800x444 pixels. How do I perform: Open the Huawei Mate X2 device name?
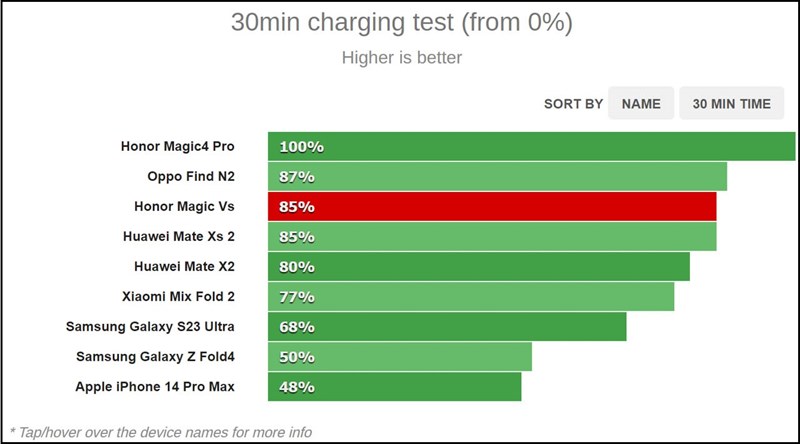(x=184, y=267)
